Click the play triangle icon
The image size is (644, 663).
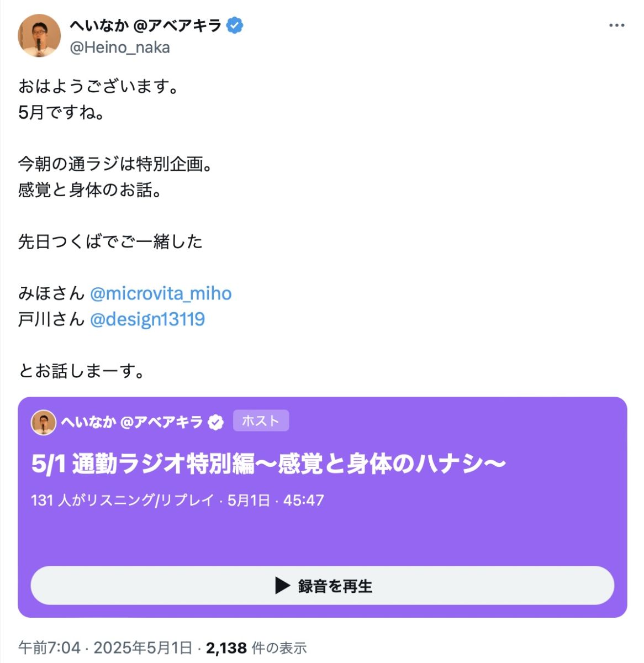[x=282, y=586]
